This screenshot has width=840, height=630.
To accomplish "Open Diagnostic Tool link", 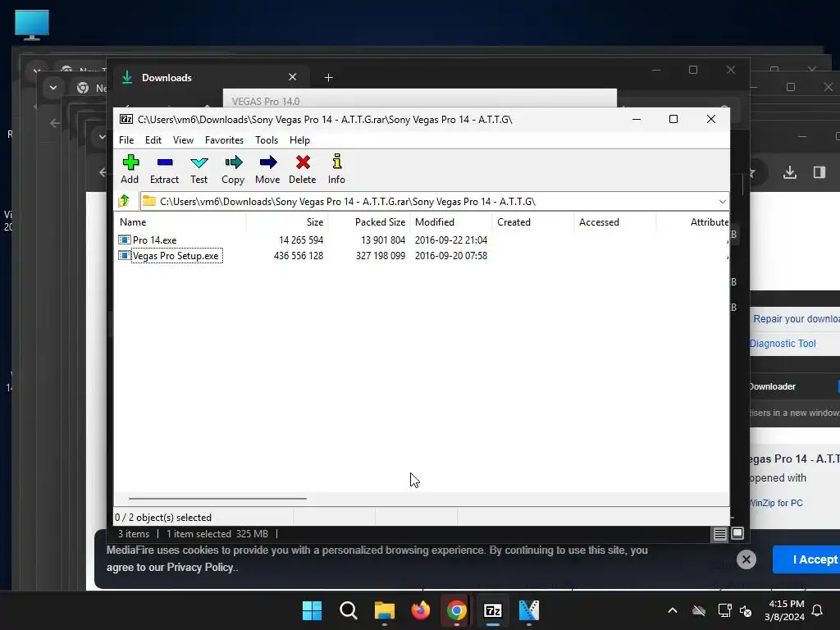I will click(x=783, y=344).
